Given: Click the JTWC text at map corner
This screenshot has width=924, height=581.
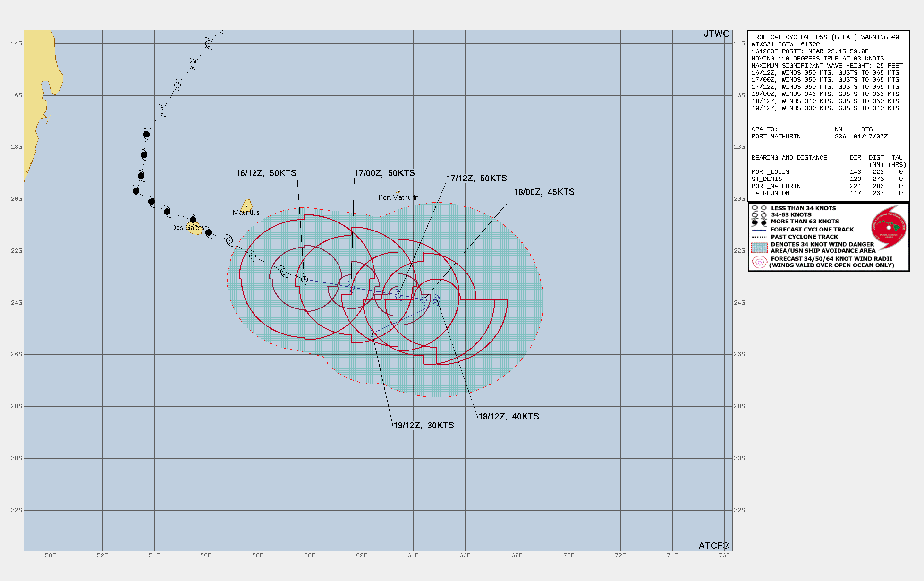Looking at the screenshot, I should coord(716,34).
